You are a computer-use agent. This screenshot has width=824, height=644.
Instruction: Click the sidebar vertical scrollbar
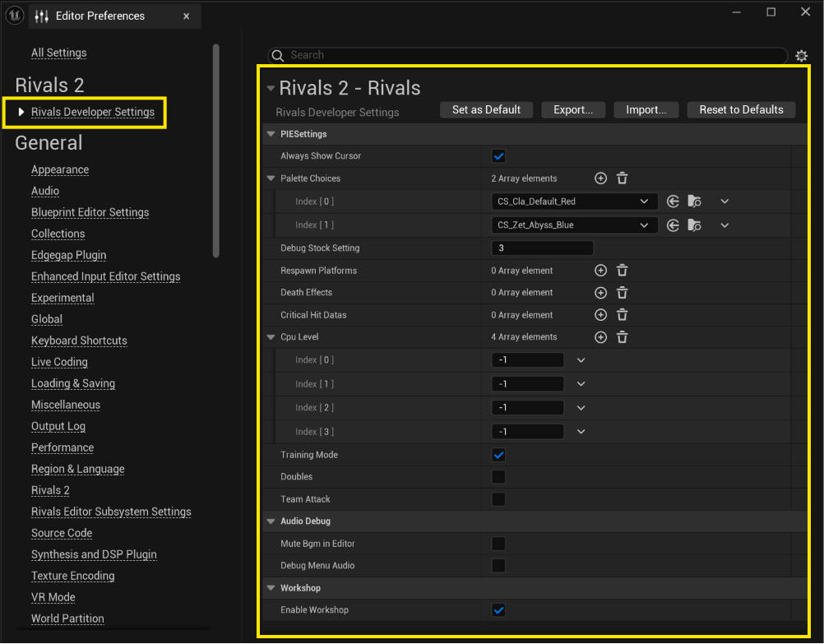tap(215, 151)
